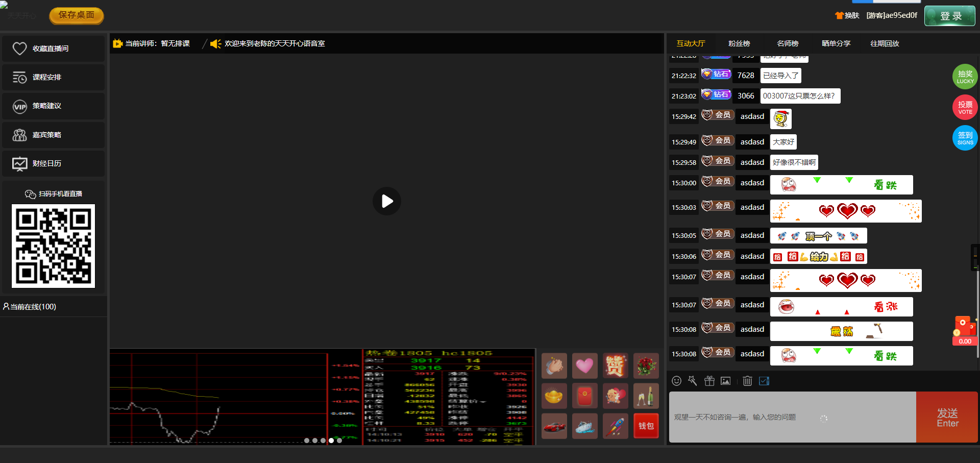Click guest name [游客]ae95ed0f

pyautogui.click(x=892, y=15)
